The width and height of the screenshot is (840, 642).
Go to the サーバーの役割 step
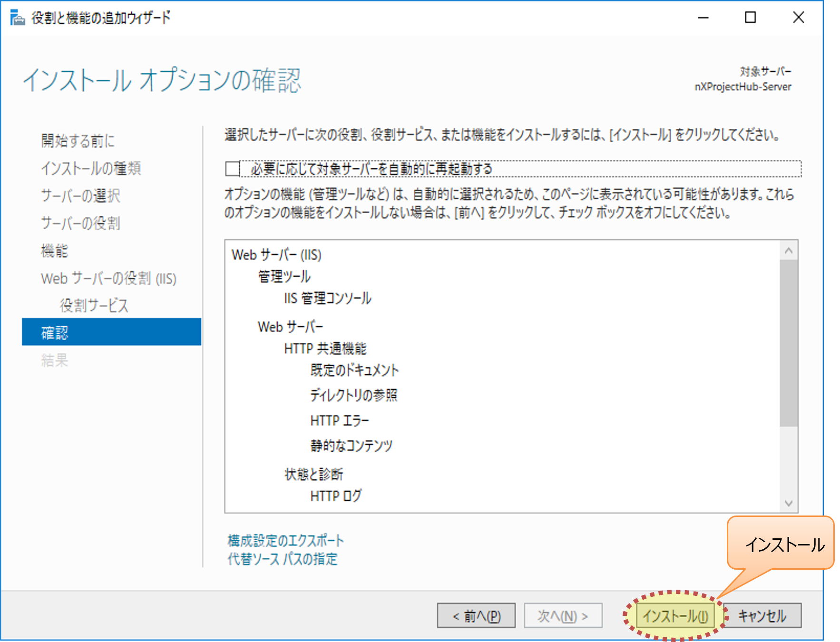coord(81,223)
